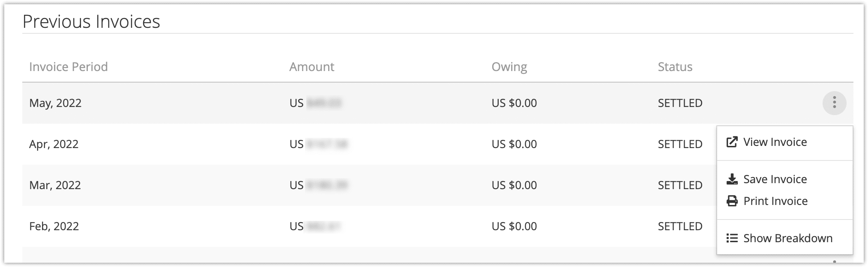Screen dimensions: 868x267
Task: Select the Apr, 2022 invoice row
Action: click(369, 144)
